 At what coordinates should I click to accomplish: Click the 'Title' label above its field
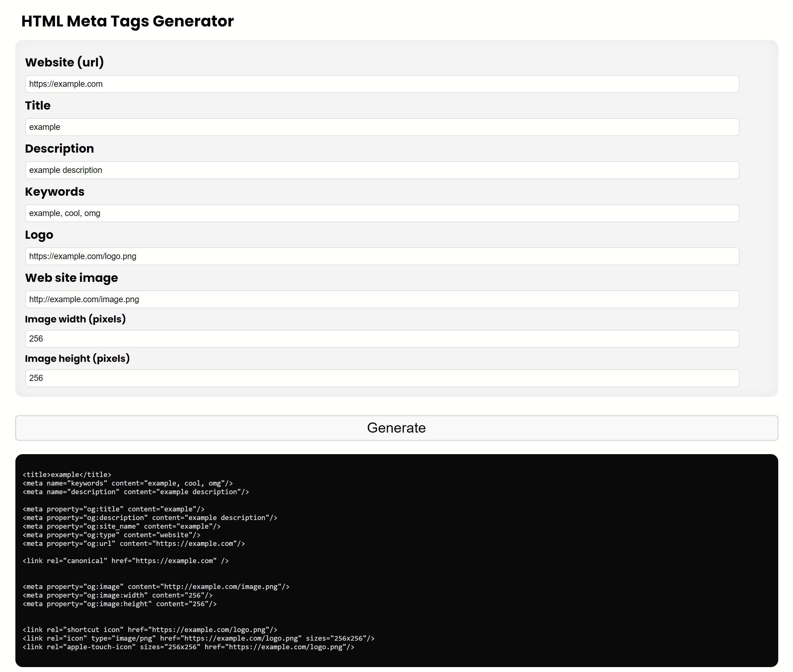pos(38,105)
